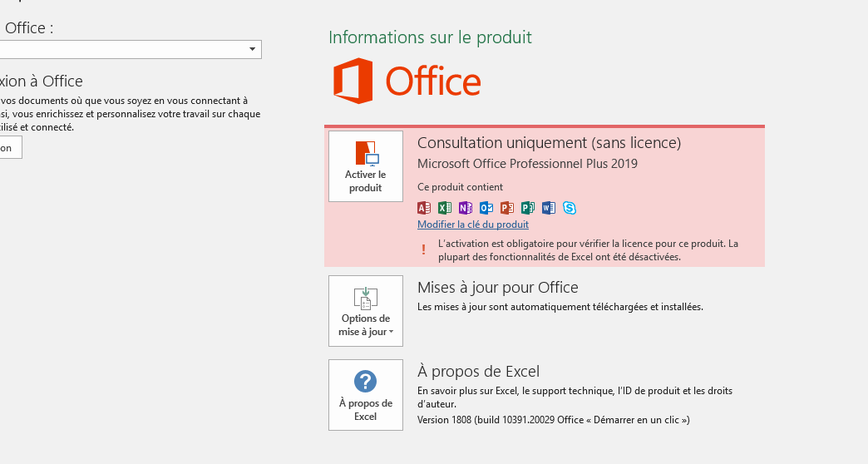Click the Office logo
868x464 pixels.
(407, 81)
